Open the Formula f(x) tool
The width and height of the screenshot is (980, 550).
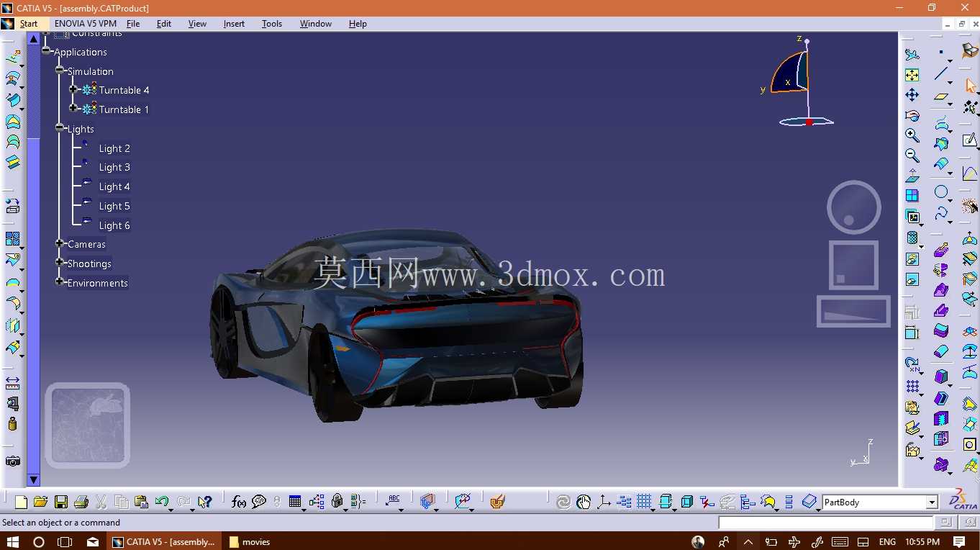point(239,502)
